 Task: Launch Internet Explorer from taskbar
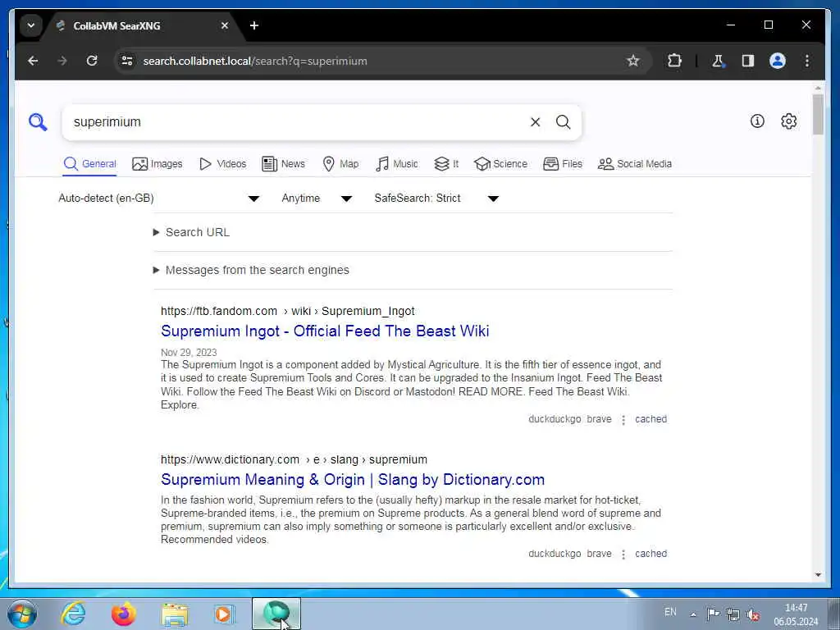(x=73, y=614)
